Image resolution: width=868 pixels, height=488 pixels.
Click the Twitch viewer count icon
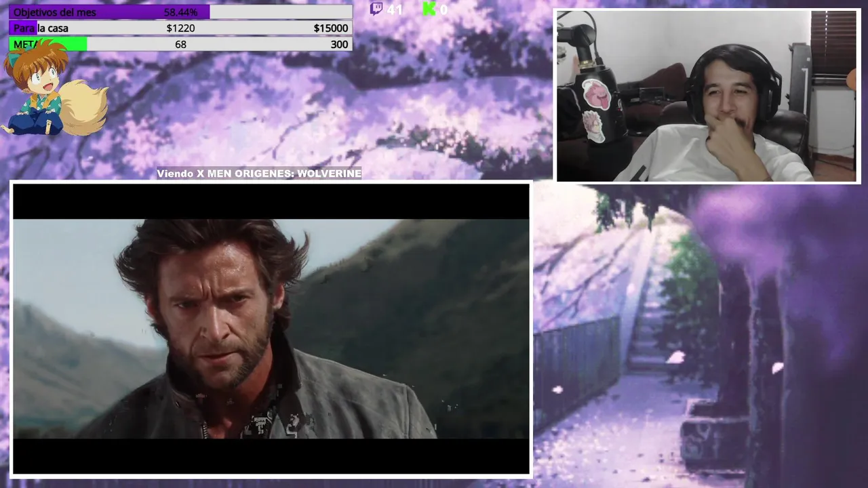(x=376, y=9)
